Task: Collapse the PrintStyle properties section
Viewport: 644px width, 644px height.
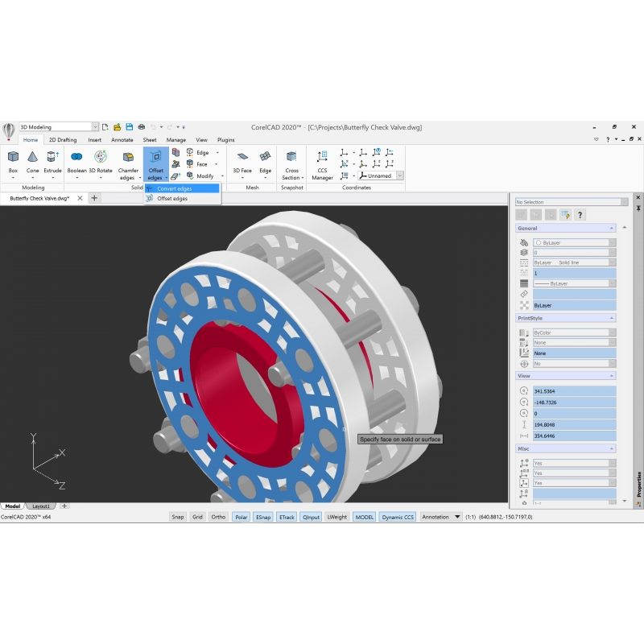Action: pos(612,318)
